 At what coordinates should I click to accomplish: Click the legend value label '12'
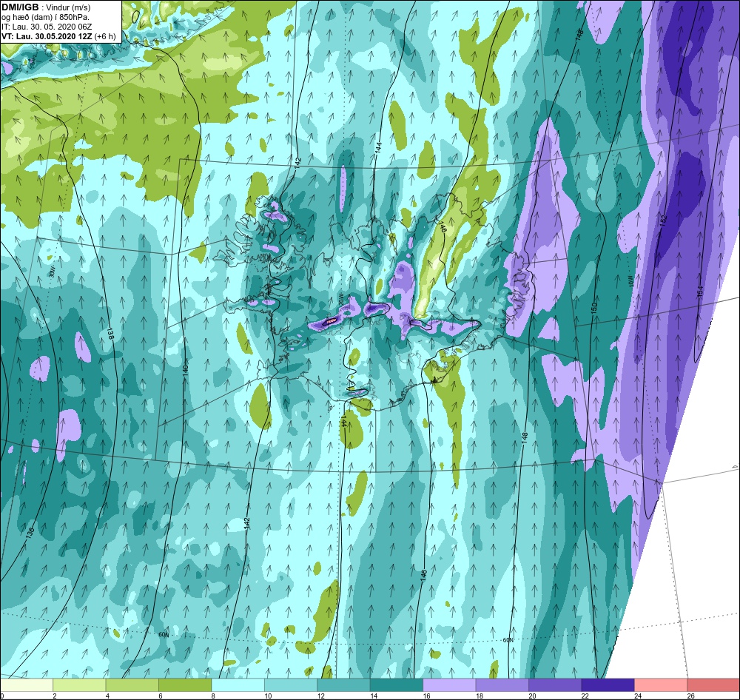tap(320, 696)
